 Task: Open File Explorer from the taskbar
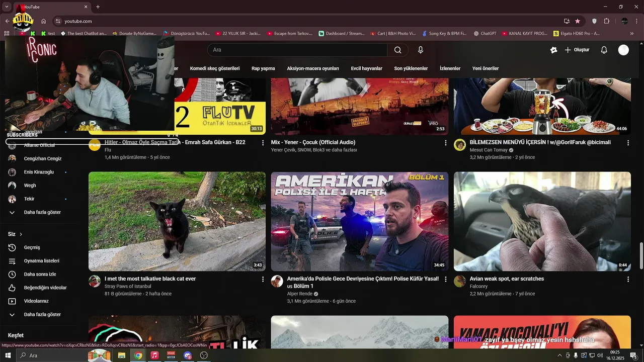[x=121, y=355]
